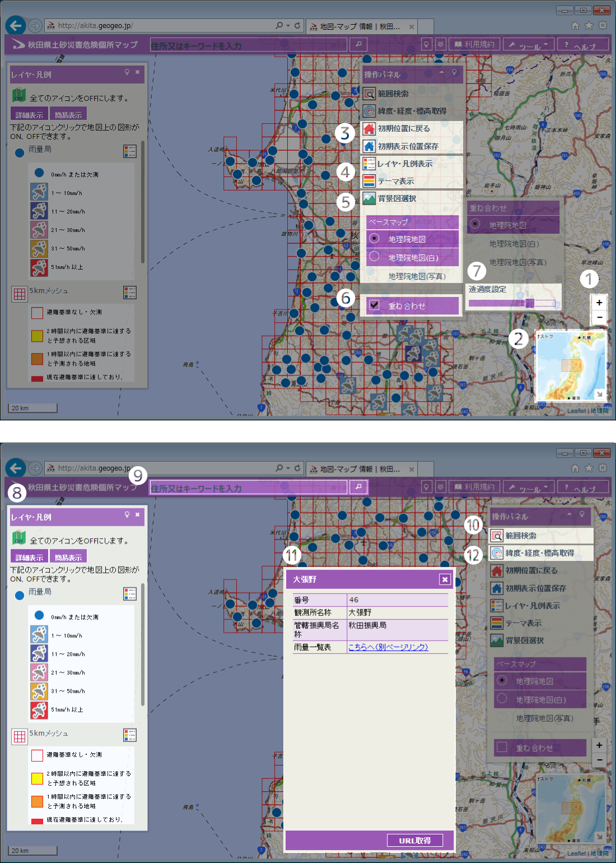Select 緯度・経度・標高取得 tool in lower screenshot
The image size is (616, 863).
click(541, 553)
